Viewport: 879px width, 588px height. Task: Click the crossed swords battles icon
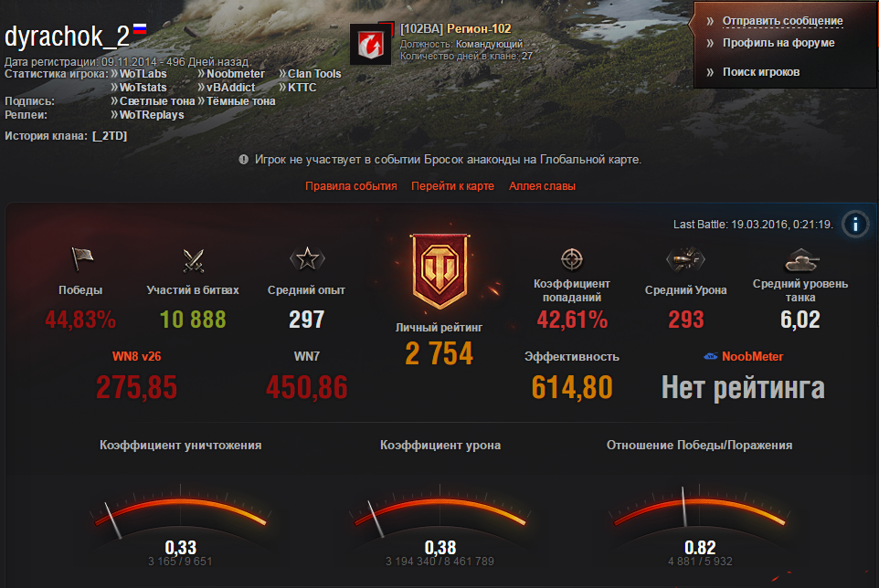[x=194, y=260]
